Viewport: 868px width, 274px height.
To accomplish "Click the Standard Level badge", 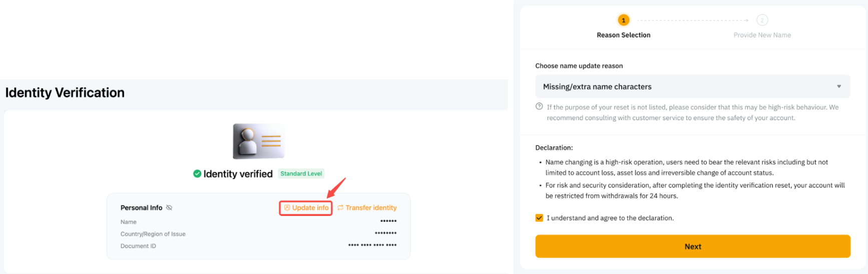I will click(x=301, y=173).
